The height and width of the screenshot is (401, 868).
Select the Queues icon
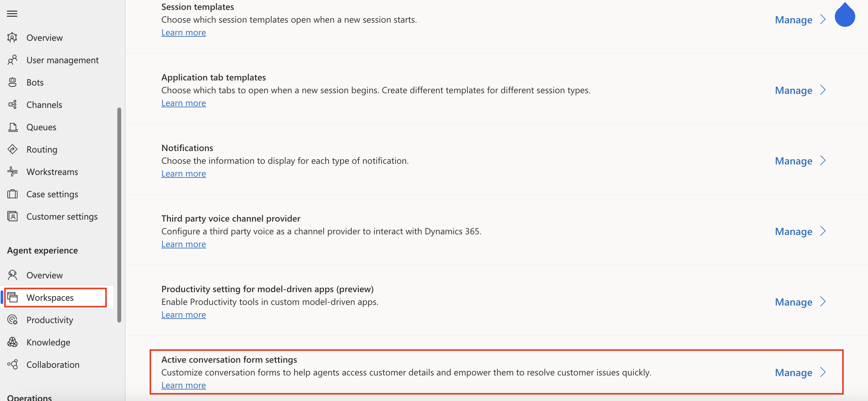click(12, 127)
